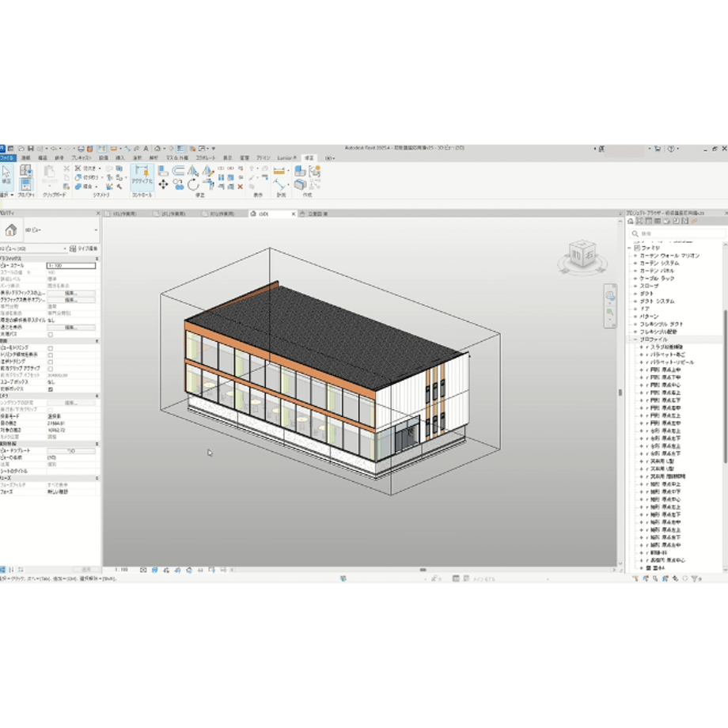Toggle the ビューをトリミング checkbox

click(x=50, y=348)
